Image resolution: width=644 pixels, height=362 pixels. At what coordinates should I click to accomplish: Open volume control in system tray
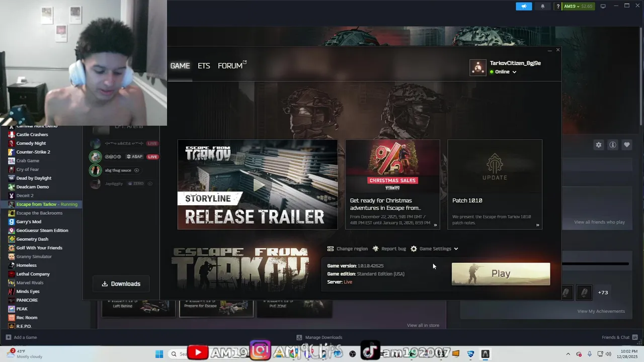[x=608, y=354]
